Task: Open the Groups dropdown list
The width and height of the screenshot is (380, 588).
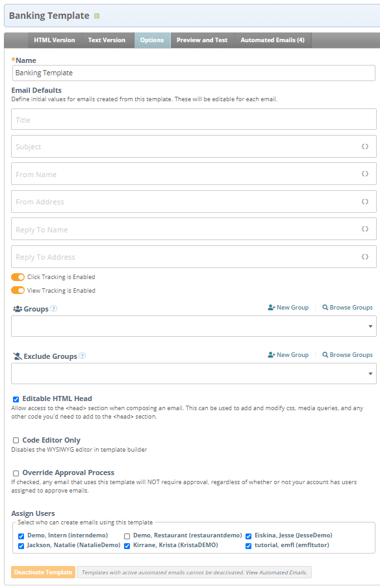Action: 194,326
